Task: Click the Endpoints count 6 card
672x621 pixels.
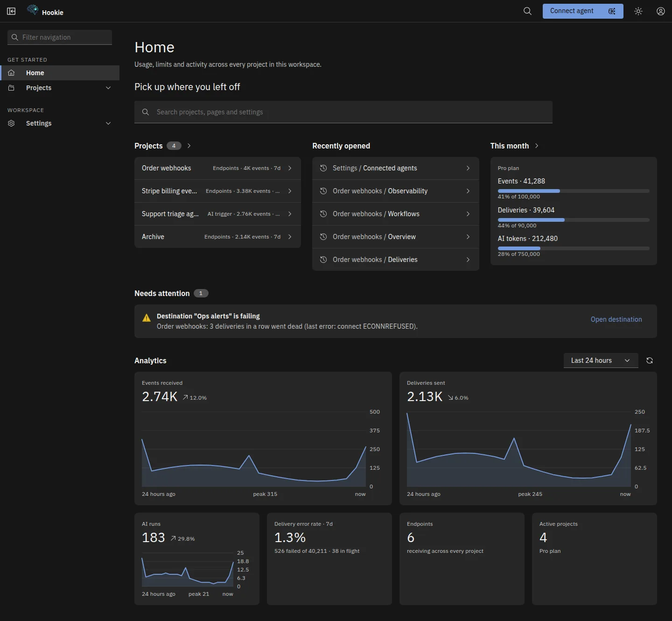Action: [x=462, y=559]
